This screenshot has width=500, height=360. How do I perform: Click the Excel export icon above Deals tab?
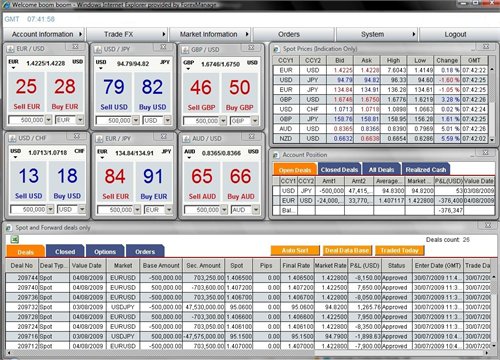click(x=14, y=239)
